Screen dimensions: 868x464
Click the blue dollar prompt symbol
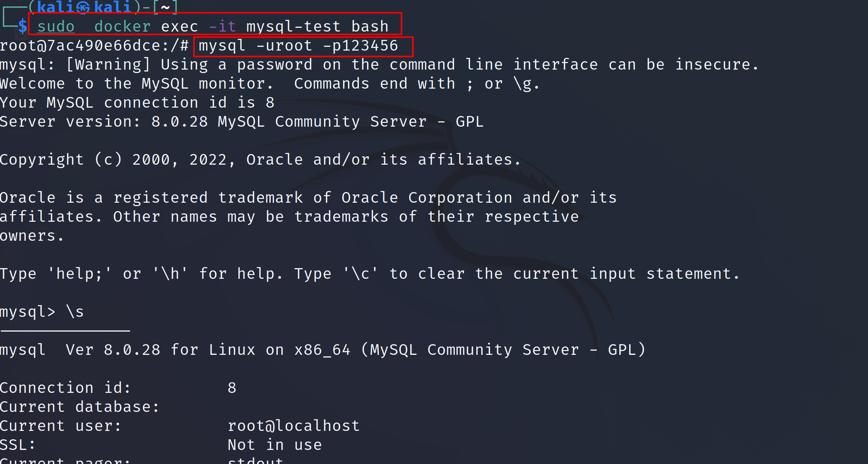coord(23,26)
